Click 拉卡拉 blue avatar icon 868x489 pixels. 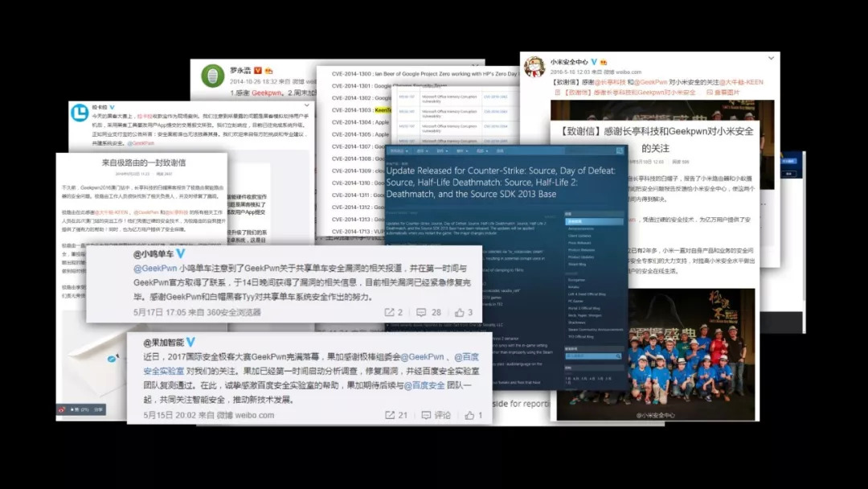click(x=80, y=113)
